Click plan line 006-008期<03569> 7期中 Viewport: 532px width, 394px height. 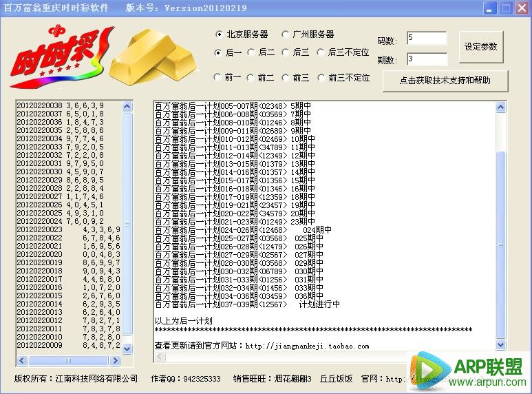(233, 114)
